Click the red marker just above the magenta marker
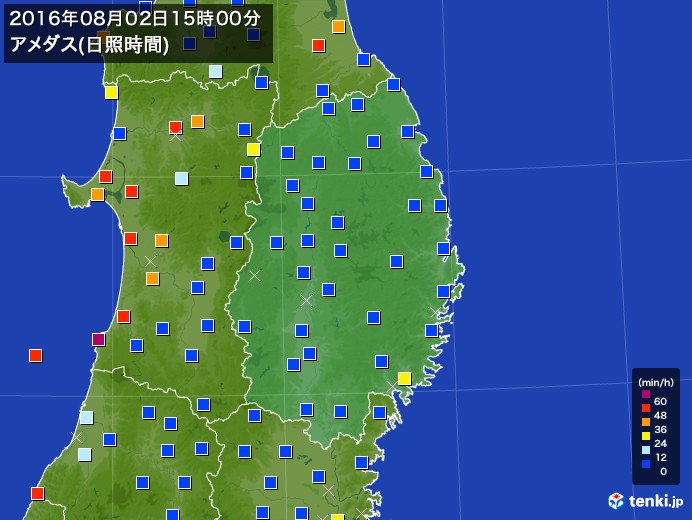 coord(124,317)
